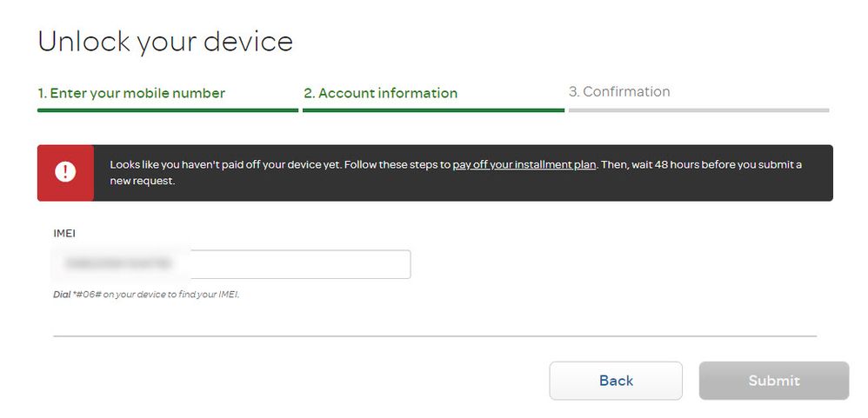
Task: Click the 'new request.' text in the alert
Action: click(143, 181)
